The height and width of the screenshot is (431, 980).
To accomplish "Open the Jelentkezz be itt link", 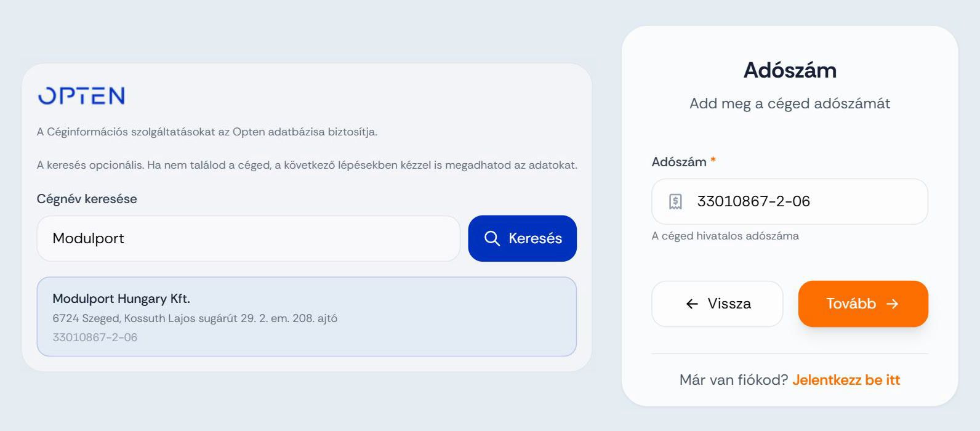I will pyautogui.click(x=846, y=380).
